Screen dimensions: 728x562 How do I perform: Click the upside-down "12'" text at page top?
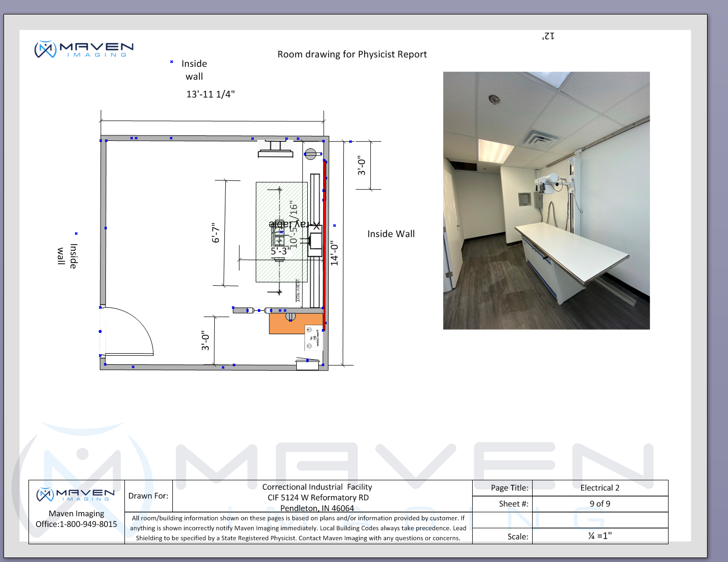(x=548, y=36)
